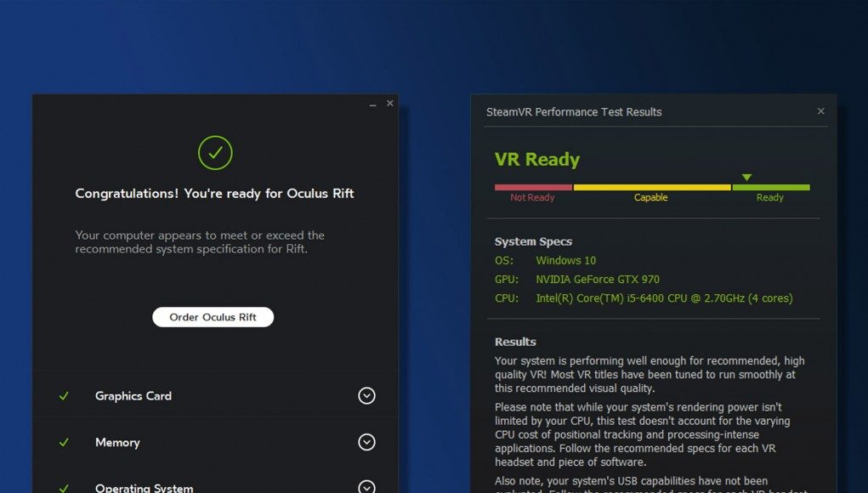868x493 pixels.
Task: Click the green success checkmark circle icon
Action: point(214,153)
